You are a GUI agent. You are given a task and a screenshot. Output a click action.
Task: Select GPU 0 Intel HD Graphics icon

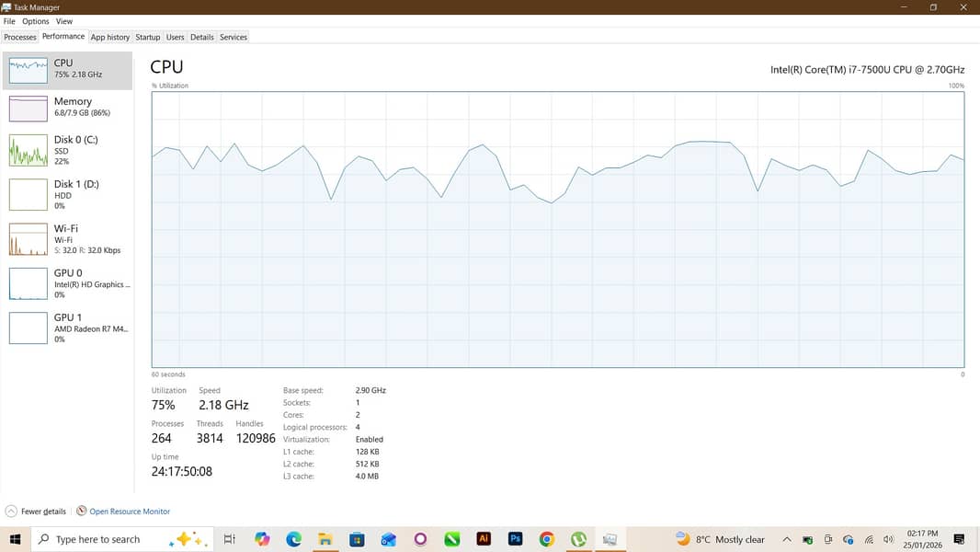coord(28,283)
